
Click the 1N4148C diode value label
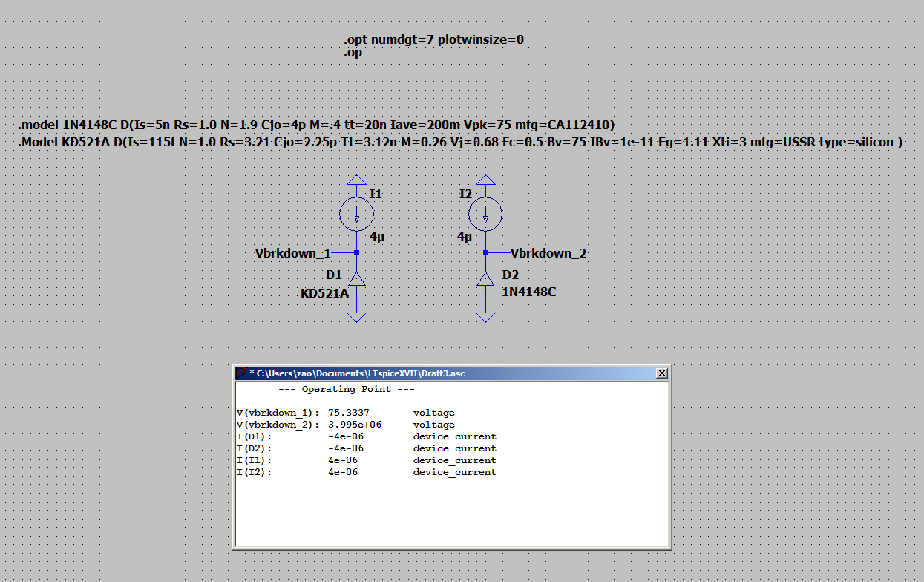click(529, 292)
